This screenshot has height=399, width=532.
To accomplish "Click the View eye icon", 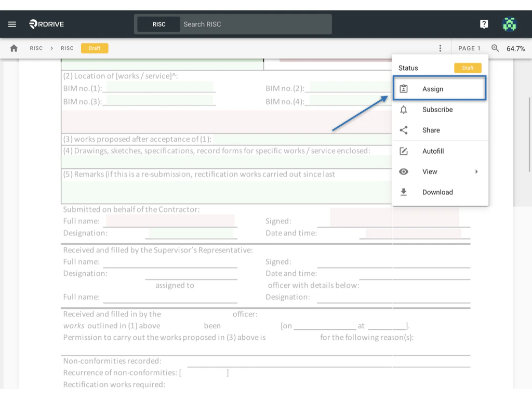I will click(x=404, y=171).
